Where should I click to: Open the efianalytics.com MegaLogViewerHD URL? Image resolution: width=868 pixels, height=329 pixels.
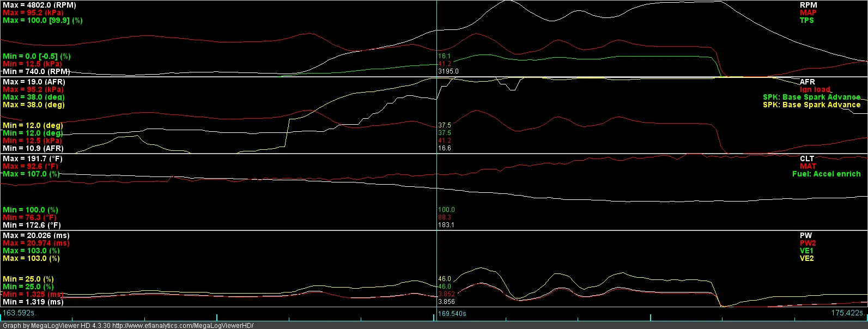click(183, 326)
